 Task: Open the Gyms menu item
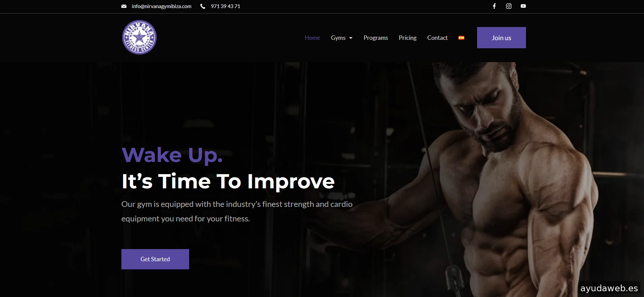338,38
